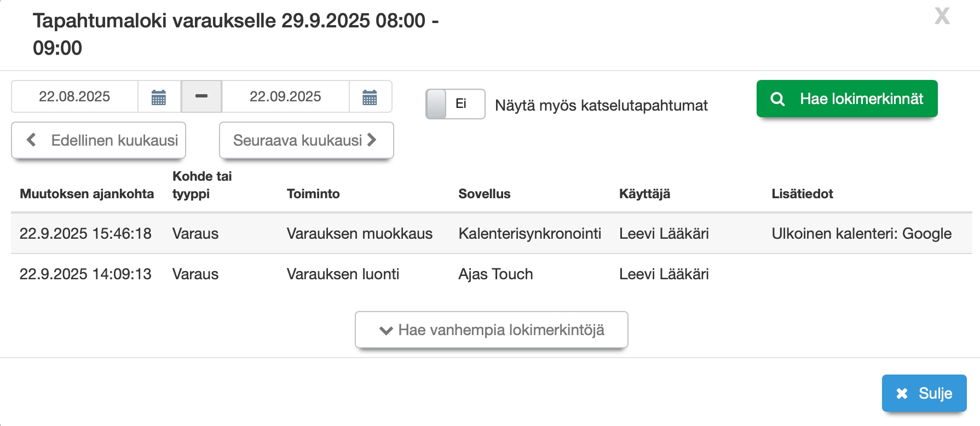Click the end date field 22.09.2025
This screenshot has height=426, width=980.
(285, 97)
